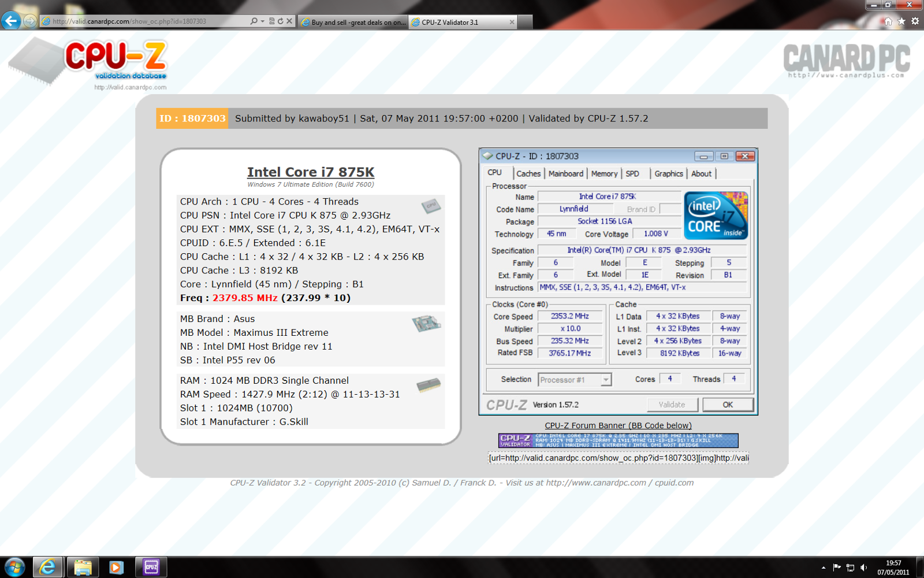Show hidden tray icons arrow
924x578 pixels.
coord(824,568)
